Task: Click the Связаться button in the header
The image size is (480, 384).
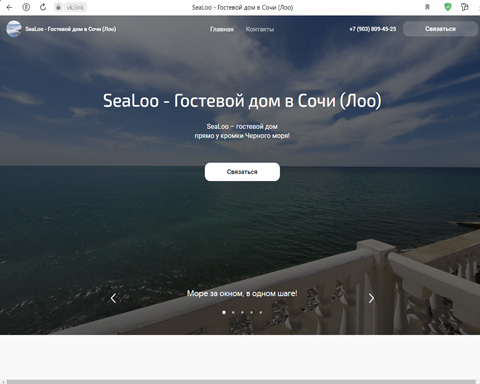Action: 440,29
